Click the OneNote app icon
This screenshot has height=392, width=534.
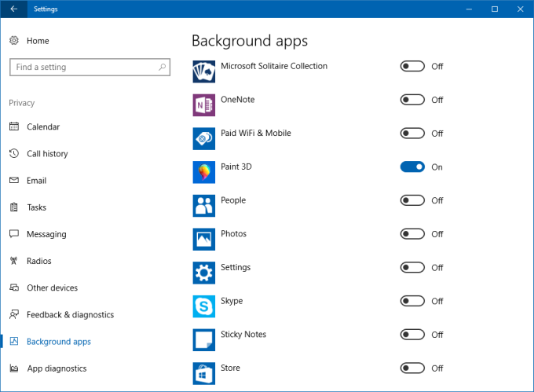tap(203, 105)
